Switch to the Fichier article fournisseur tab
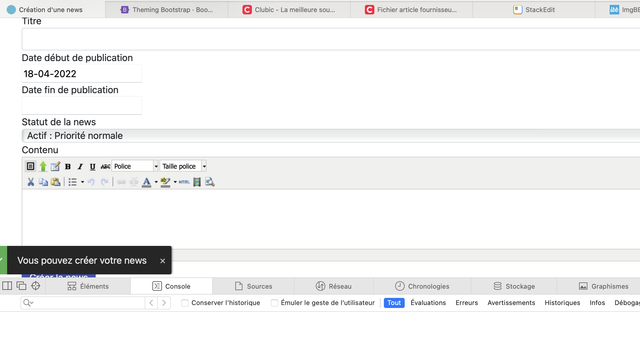The height and width of the screenshot is (364, 640). [x=411, y=9]
